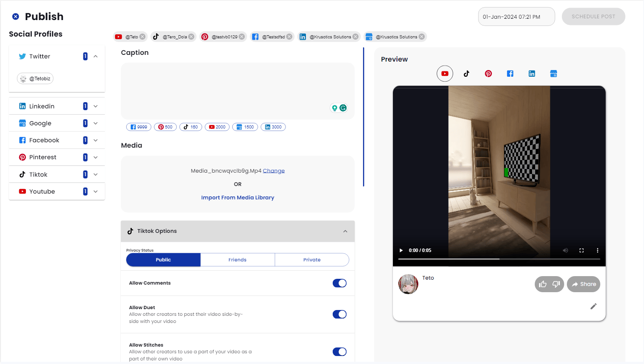644x364 pixels.
Task: Click the Change media link
Action: pyautogui.click(x=273, y=171)
